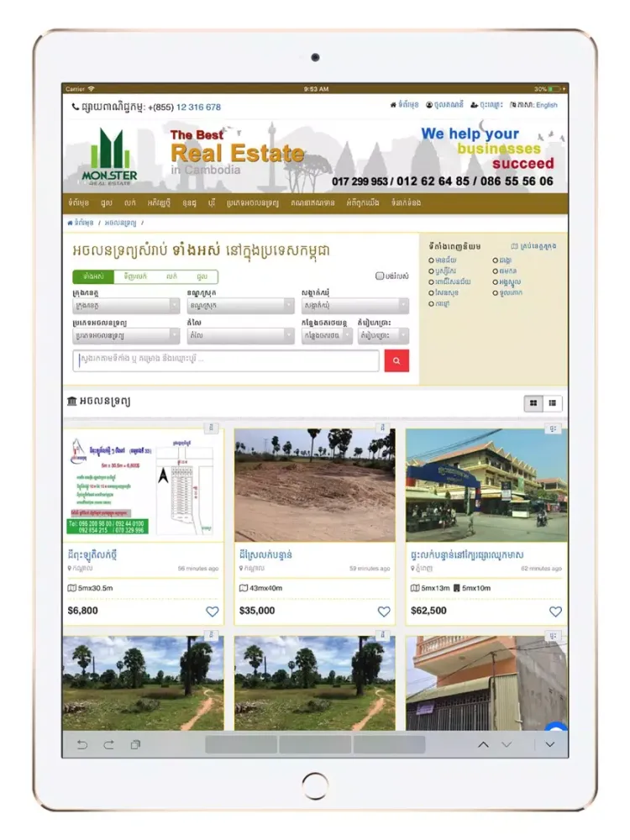Select the Sen Sok (សែនសុខ) location radio
630x840 pixels.
pyautogui.click(x=431, y=293)
